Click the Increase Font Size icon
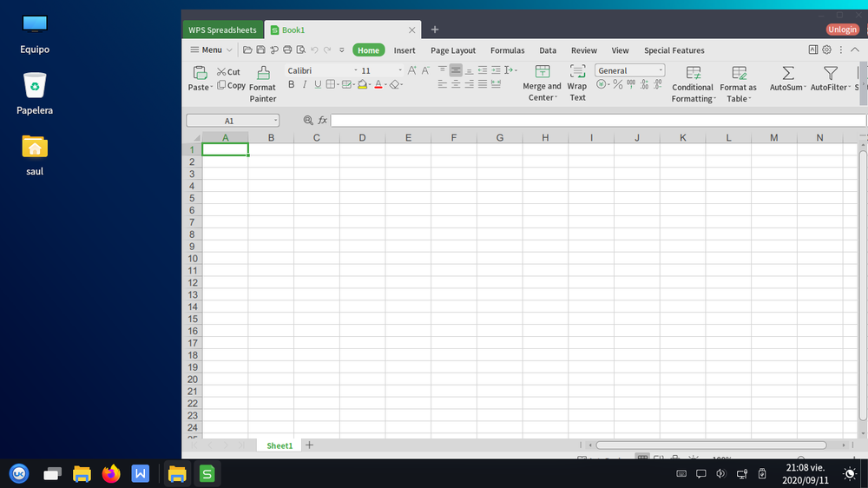This screenshot has width=868, height=488. pyautogui.click(x=412, y=70)
